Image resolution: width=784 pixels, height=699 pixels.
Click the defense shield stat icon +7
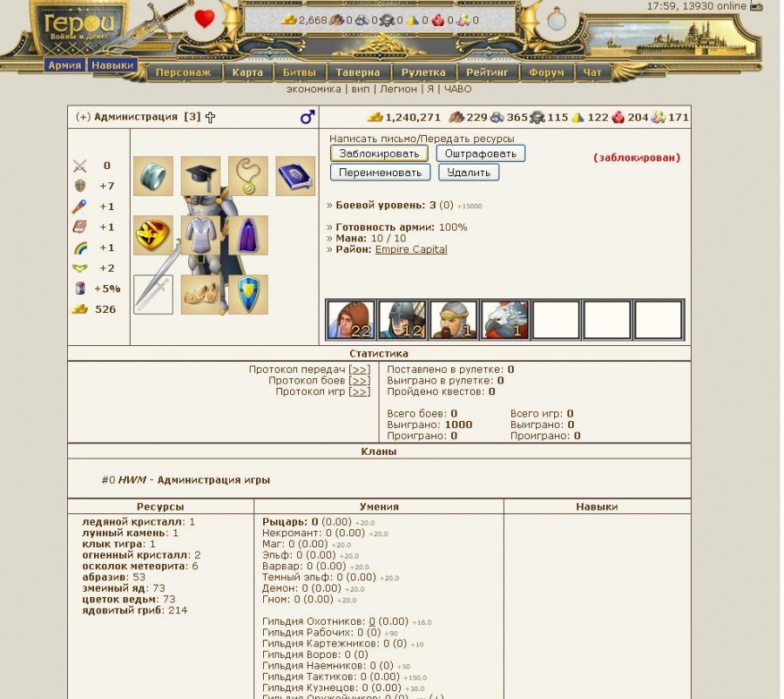click(x=79, y=187)
